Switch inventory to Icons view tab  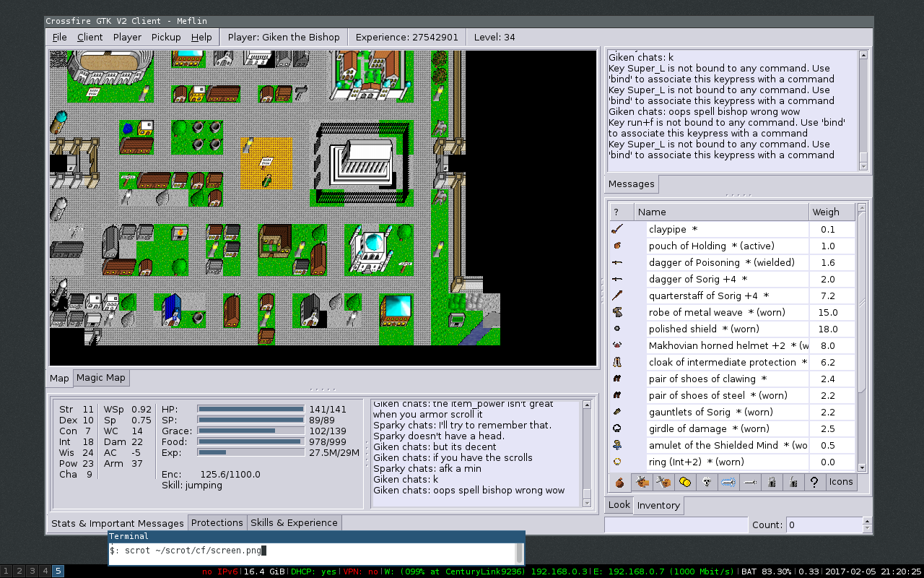point(841,482)
